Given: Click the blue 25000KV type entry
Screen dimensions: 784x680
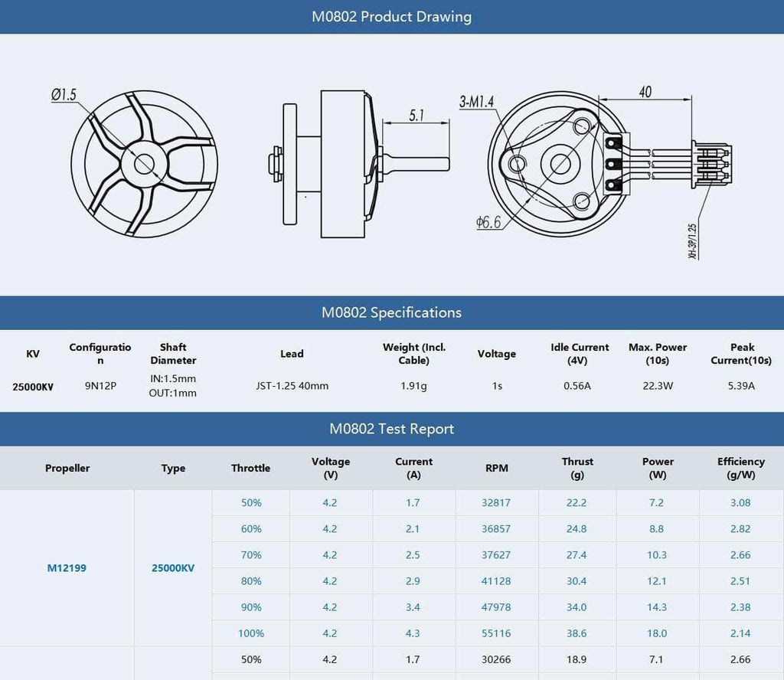Looking at the screenshot, I should 173,568.
